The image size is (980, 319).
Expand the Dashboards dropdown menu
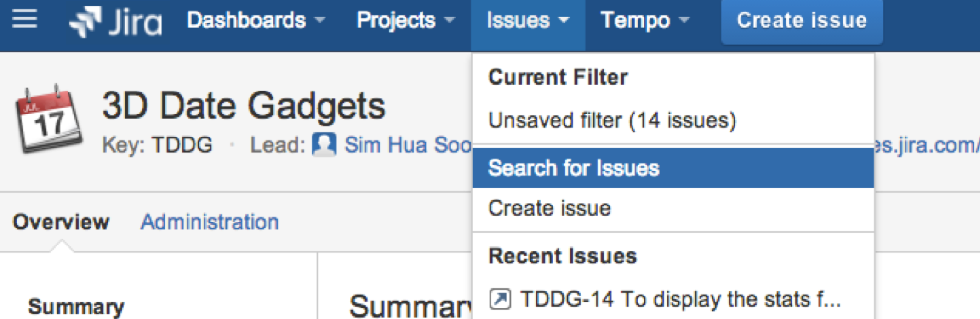256,20
